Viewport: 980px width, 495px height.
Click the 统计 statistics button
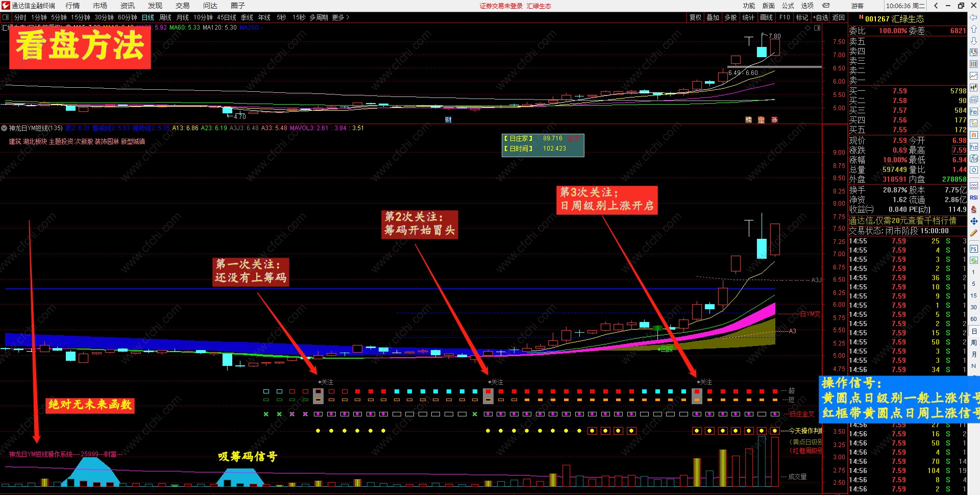coord(748,17)
